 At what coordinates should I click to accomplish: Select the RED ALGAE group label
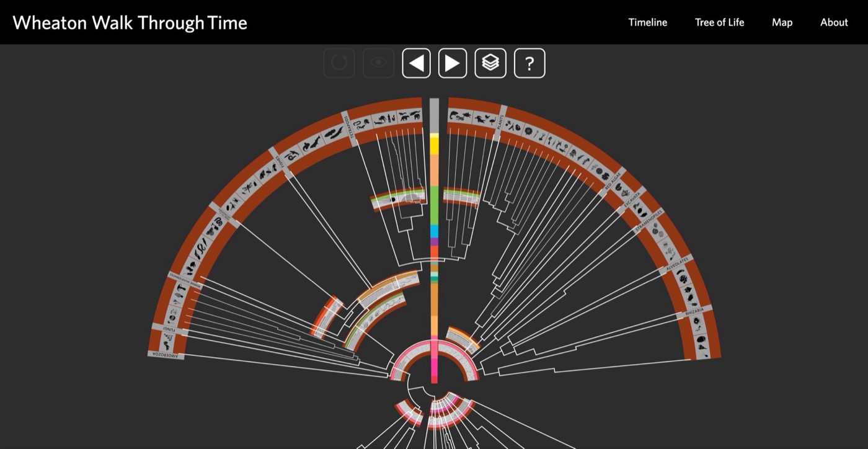click(613, 183)
